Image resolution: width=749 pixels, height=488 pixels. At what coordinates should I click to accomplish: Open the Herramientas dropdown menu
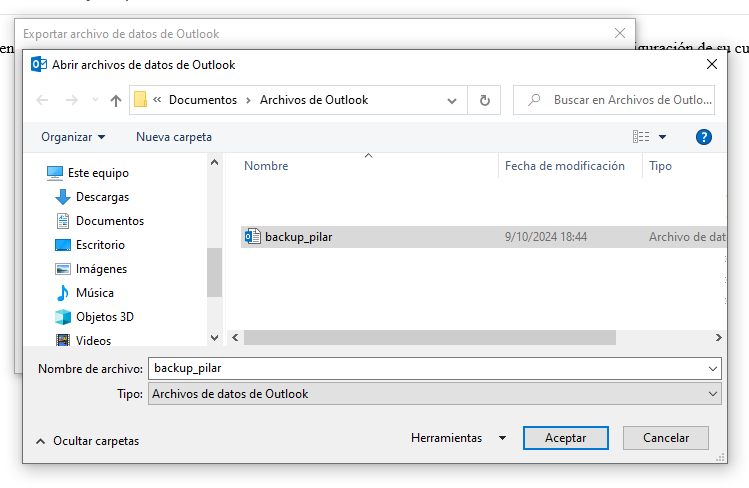[x=458, y=438]
